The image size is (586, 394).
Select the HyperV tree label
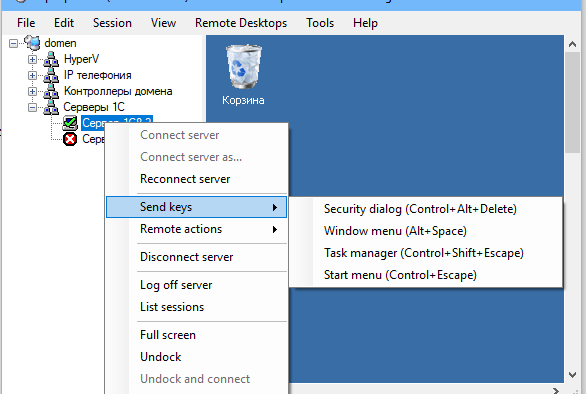pyautogui.click(x=81, y=59)
